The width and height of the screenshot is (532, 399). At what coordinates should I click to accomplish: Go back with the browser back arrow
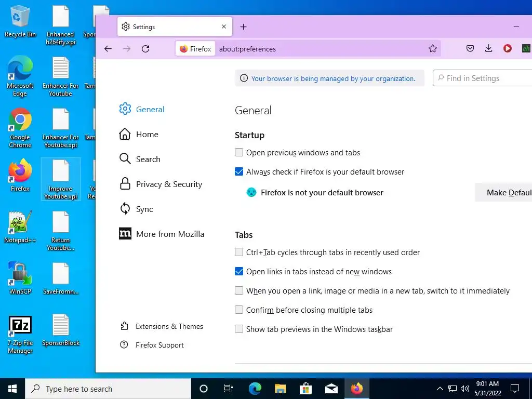coord(108,49)
